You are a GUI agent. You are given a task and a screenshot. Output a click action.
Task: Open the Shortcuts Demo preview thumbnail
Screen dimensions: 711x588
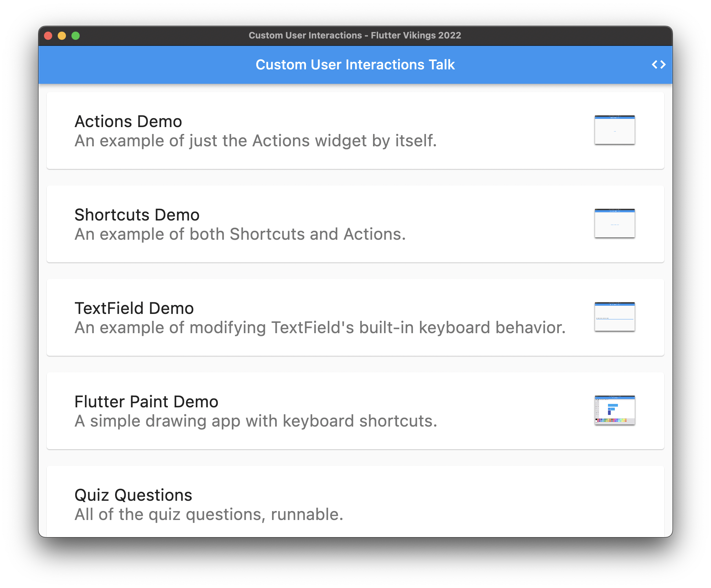pos(614,223)
